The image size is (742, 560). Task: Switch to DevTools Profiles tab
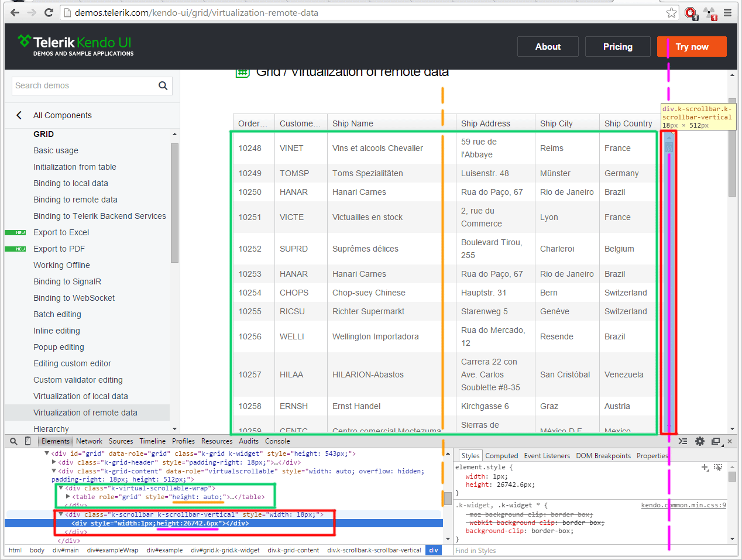tap(183, 441)
